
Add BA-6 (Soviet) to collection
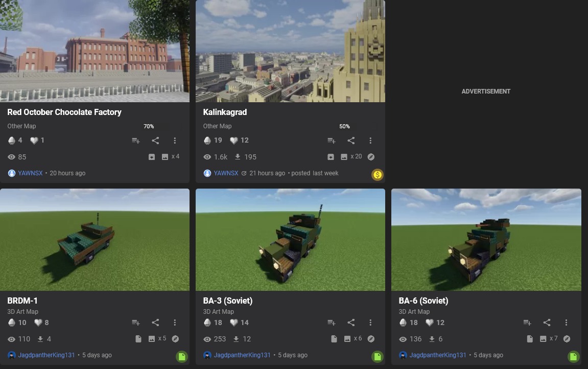[x=527, y=322]
